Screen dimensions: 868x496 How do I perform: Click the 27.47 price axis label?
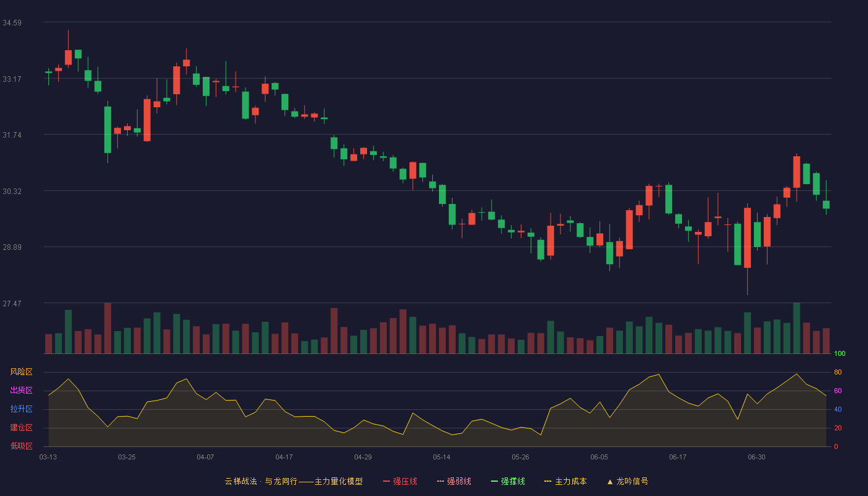[12, 304]
